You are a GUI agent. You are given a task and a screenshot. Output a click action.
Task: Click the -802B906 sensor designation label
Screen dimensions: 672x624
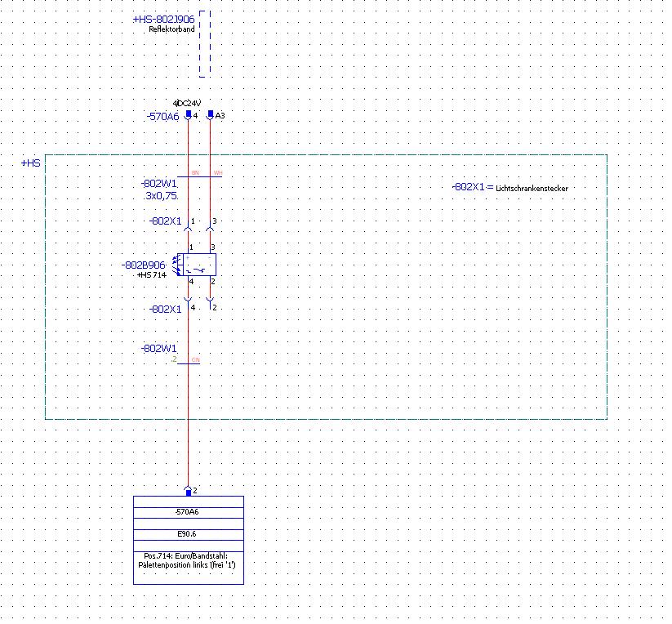pyautogui.click(x=145, y=267)
